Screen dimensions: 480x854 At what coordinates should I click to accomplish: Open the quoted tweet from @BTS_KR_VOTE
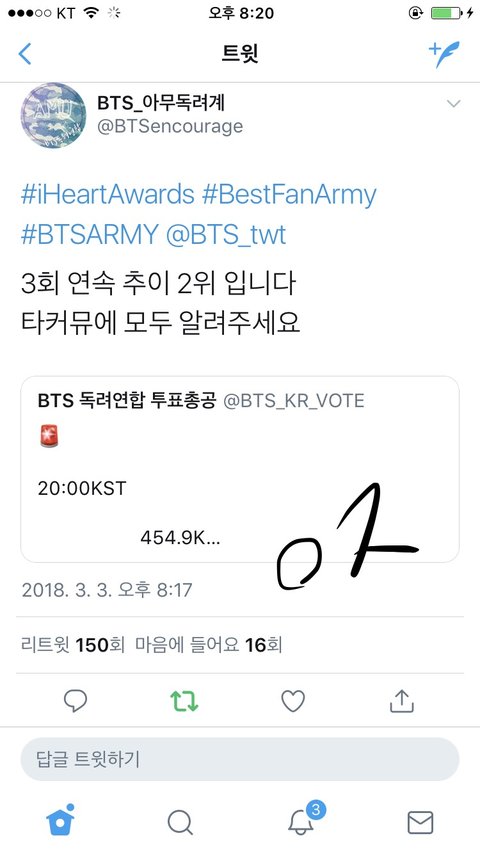click(x=240, y=469)
